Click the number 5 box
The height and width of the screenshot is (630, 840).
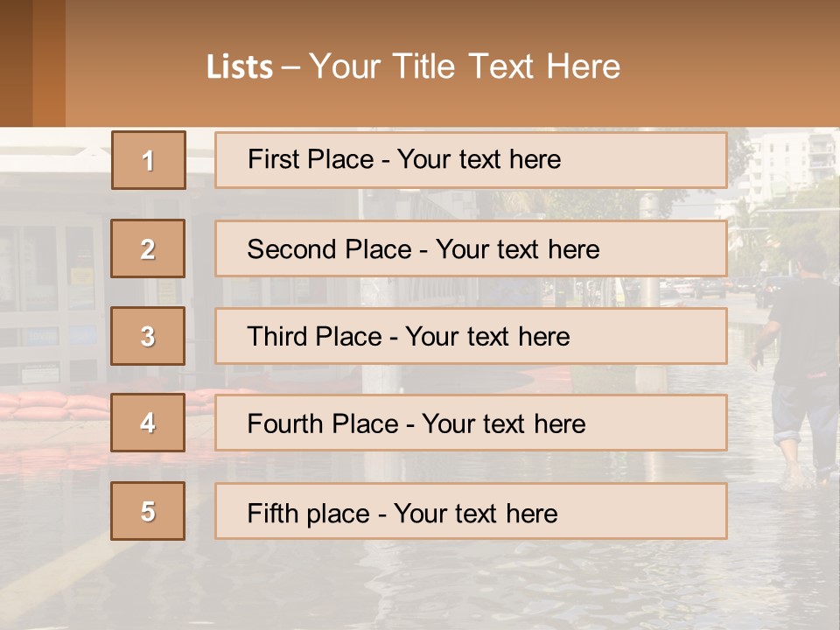point(148,511)
